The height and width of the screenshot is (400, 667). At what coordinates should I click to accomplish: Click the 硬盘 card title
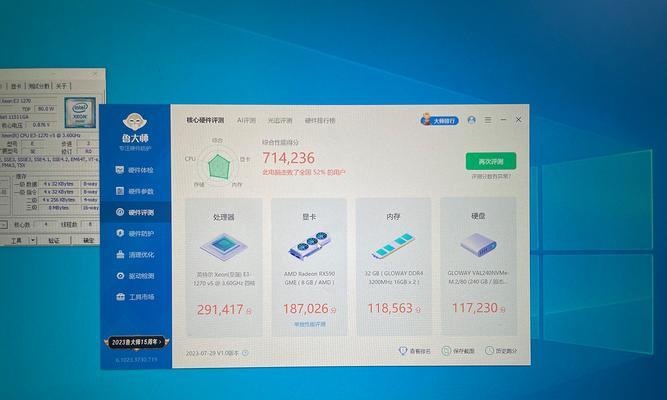pos(478,216)
